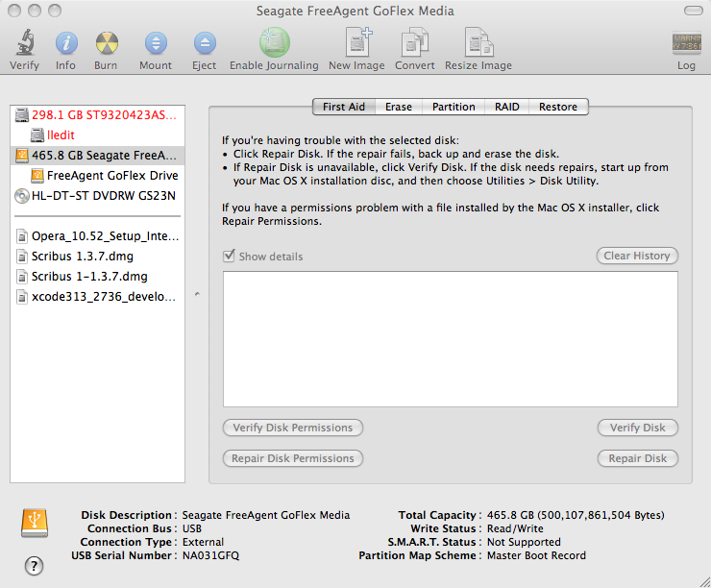Click the Enable Journaling icon
This screenshot has height=588, width=711.
pyautogui.click(x=275, y=42)
